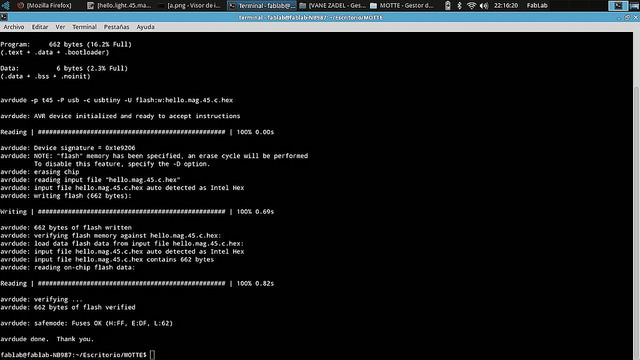
Task: Click the 'Data: 6 bytes' line
Action: click(x=64, y=68)
